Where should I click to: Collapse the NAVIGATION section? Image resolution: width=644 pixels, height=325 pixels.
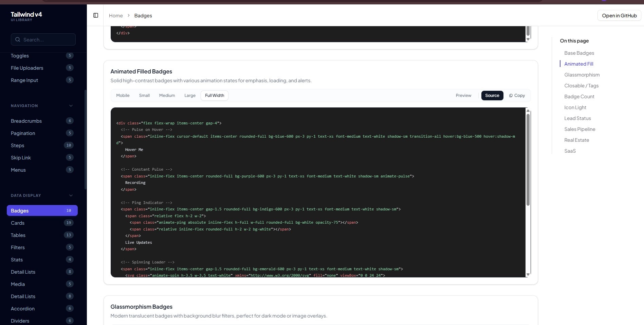point(71,105)
